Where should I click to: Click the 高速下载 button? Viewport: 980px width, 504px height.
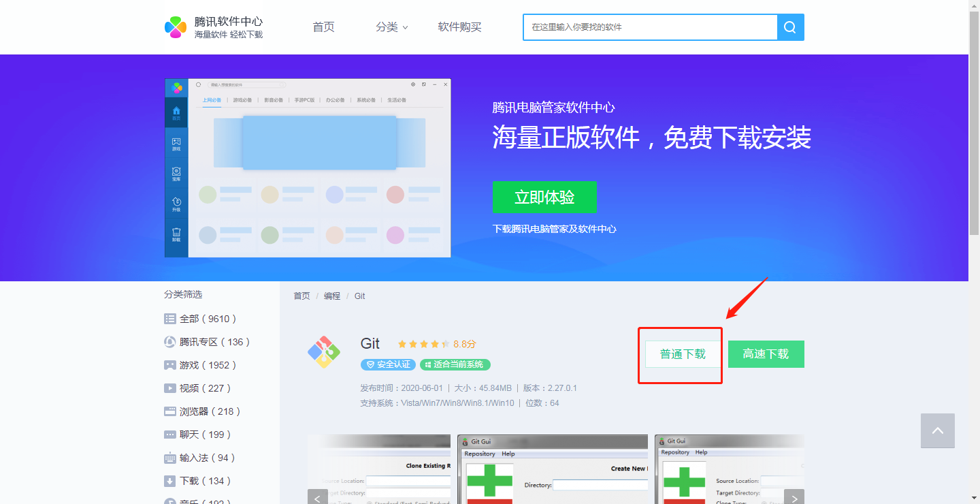pyautogui.click(x=766, y=354)
